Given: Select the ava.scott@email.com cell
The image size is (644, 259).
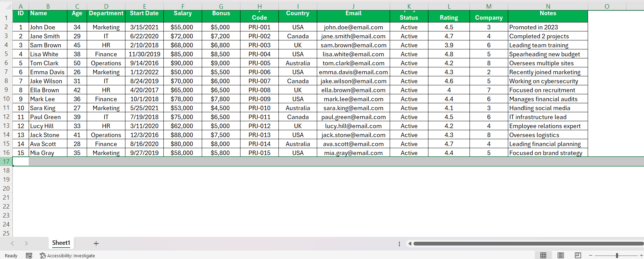Looking at the screenshot, I should tap(353, 144).
